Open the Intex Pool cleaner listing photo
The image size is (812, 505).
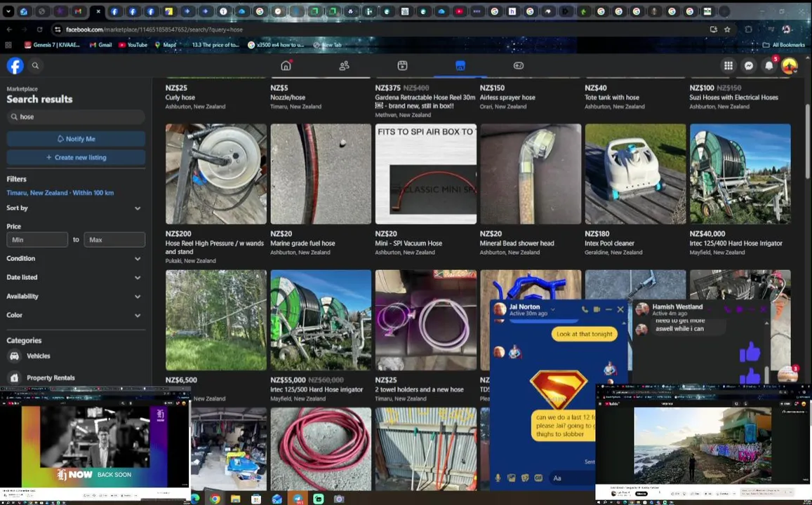tap(635, 174)
